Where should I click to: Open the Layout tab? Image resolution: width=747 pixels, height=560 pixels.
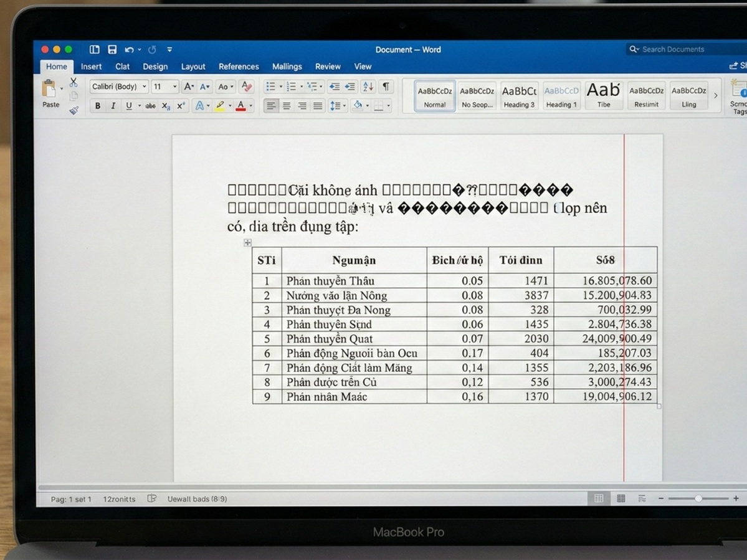coord(193,67)
